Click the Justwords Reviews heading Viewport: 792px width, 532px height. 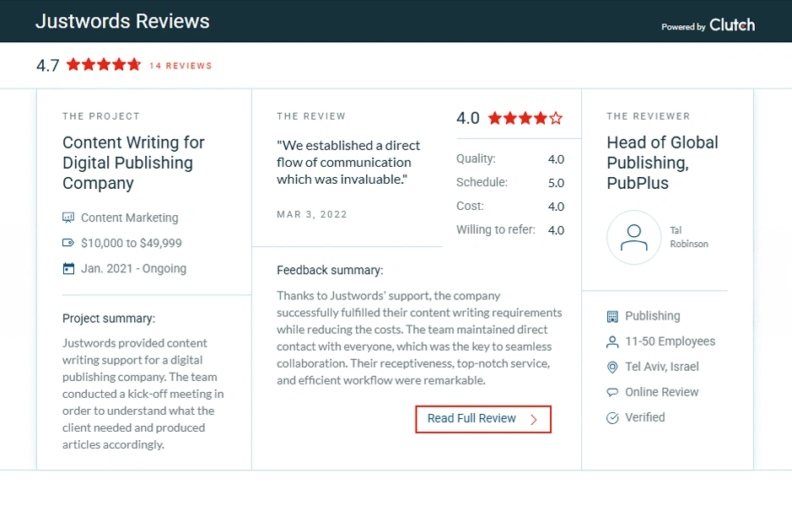click(122, 21)
